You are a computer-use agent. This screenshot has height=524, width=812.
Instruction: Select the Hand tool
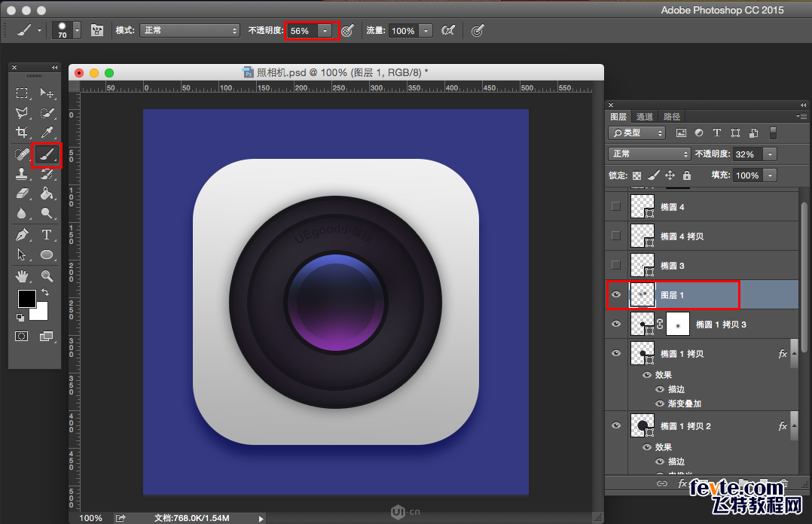(x=22, y=276)
